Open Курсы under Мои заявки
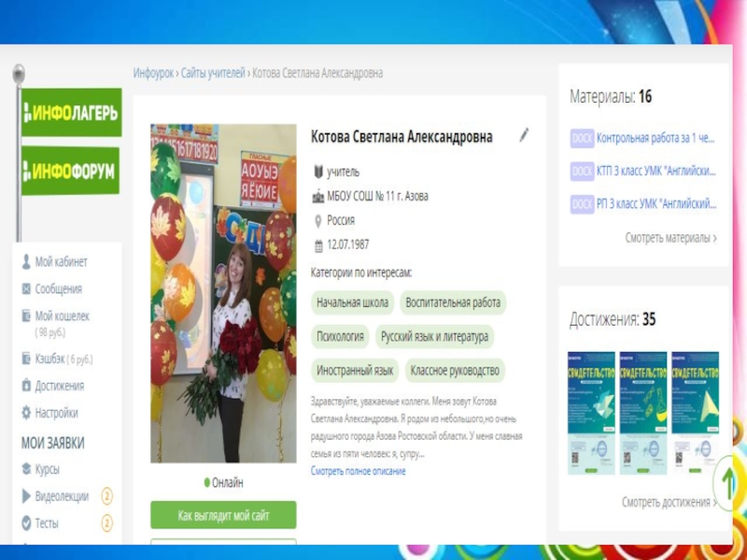 tap(48, 469)
